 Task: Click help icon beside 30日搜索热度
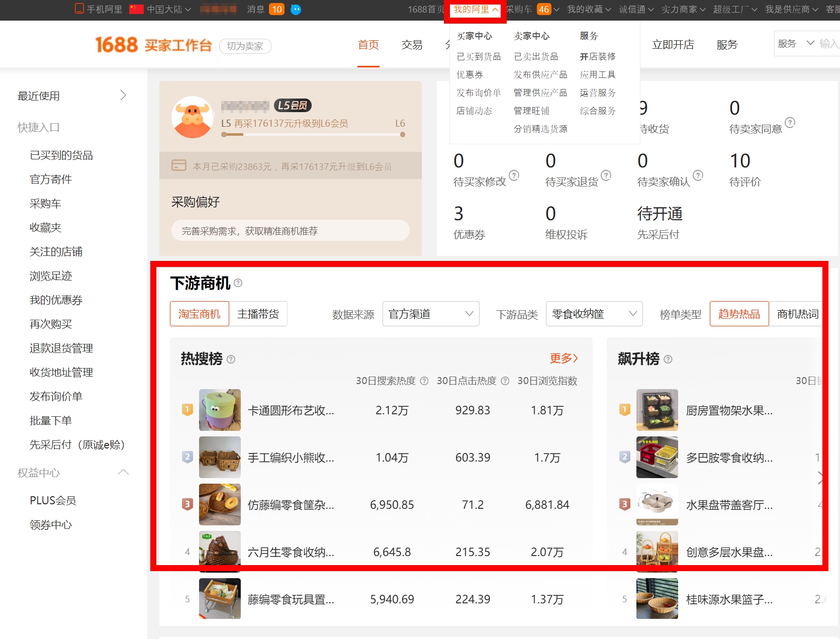click(424, 381)
